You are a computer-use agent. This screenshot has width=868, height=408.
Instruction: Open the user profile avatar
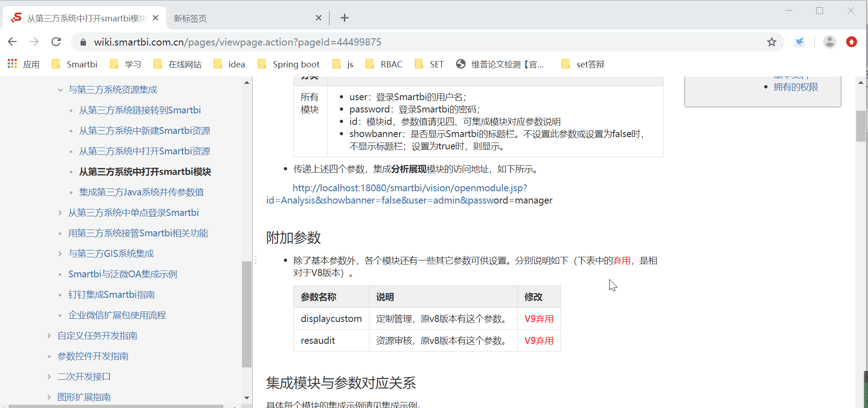pyautogui.click(x=830, y=42)
